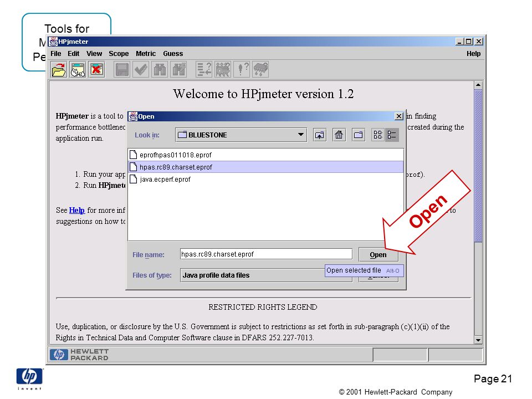Screen dimensions: 532x399
Task: Maximize the HPjmeter window
Action: pyautogui.click(x=469, y=42)
